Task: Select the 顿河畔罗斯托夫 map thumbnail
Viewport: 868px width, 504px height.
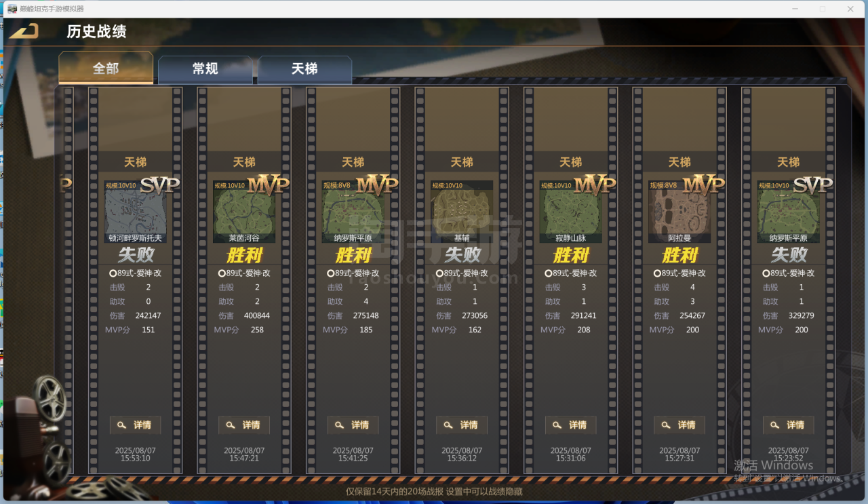Action: (136, 212)
